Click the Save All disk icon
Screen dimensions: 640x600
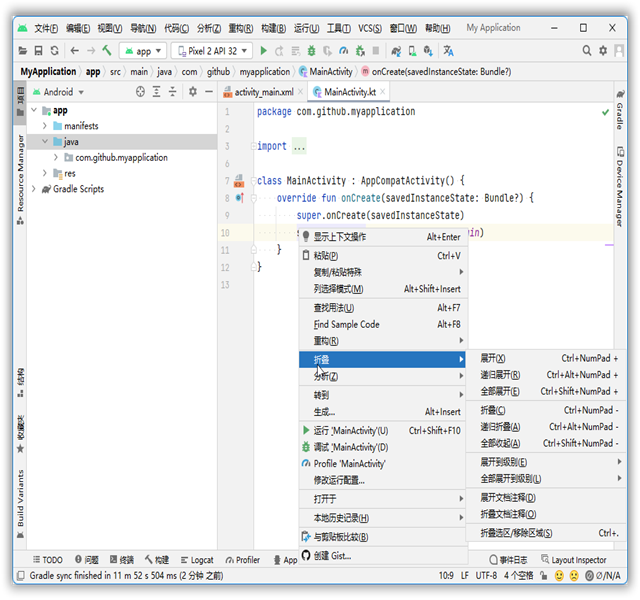coord(38,51)
